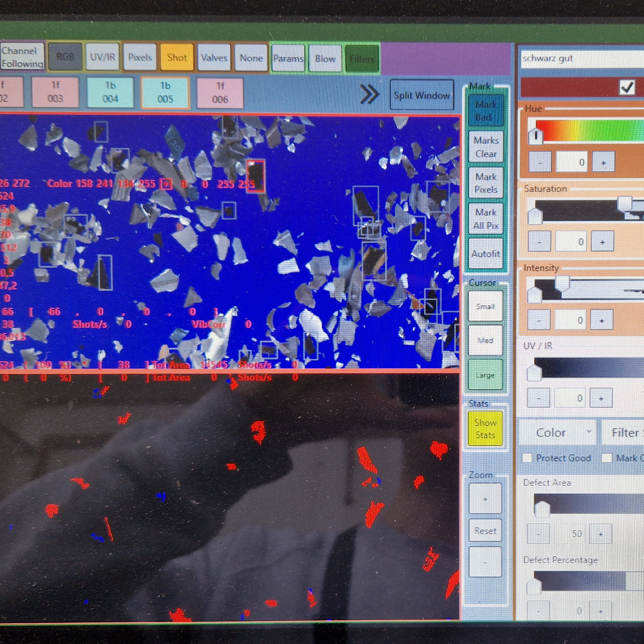Open the Blow panel

[x=325, y=59]
